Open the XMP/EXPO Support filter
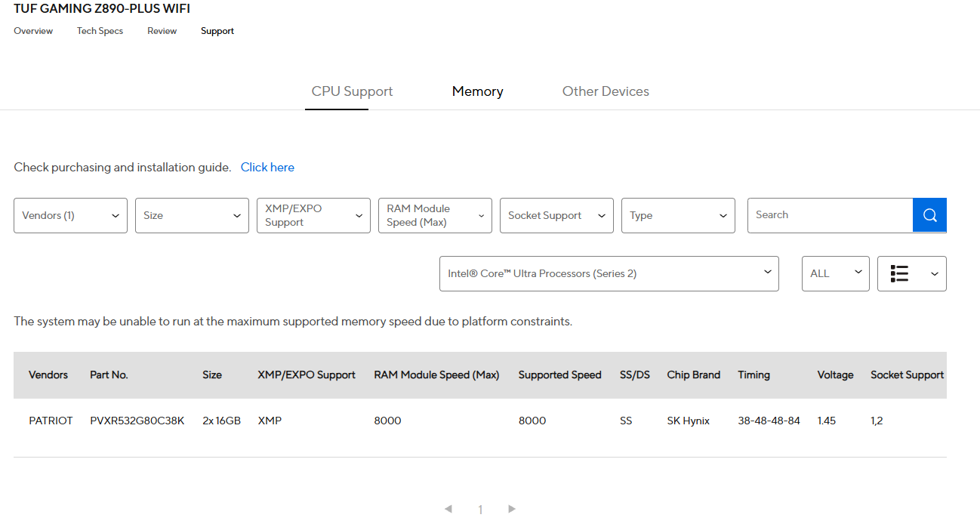 [x=313, y=215]
